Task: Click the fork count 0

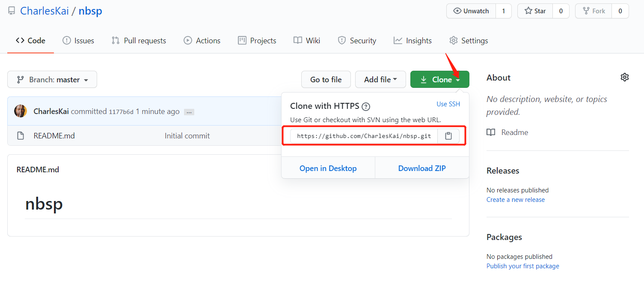Action: point(620,11)
